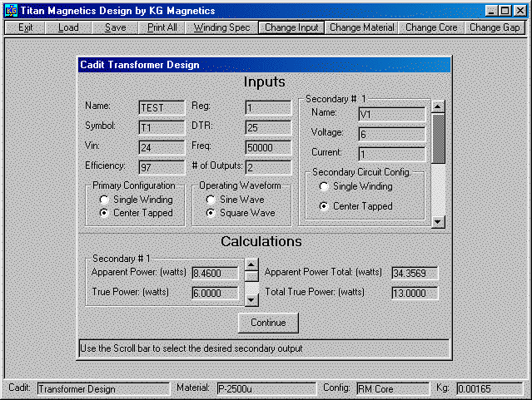Click the Reg input field
The width and height of the screenshot is (532, 400).
(x=268, y=108)
